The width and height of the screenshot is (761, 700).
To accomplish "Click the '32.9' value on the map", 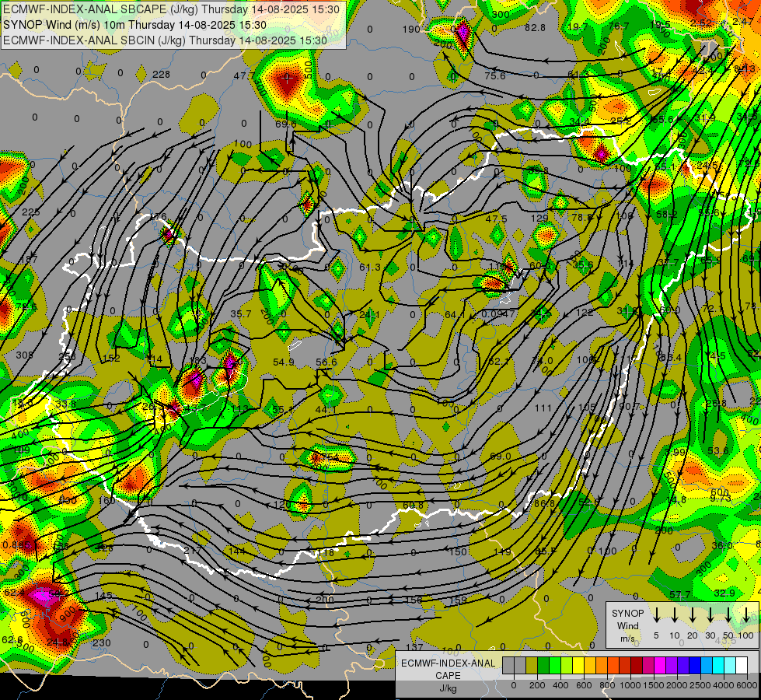I will 724,593.
